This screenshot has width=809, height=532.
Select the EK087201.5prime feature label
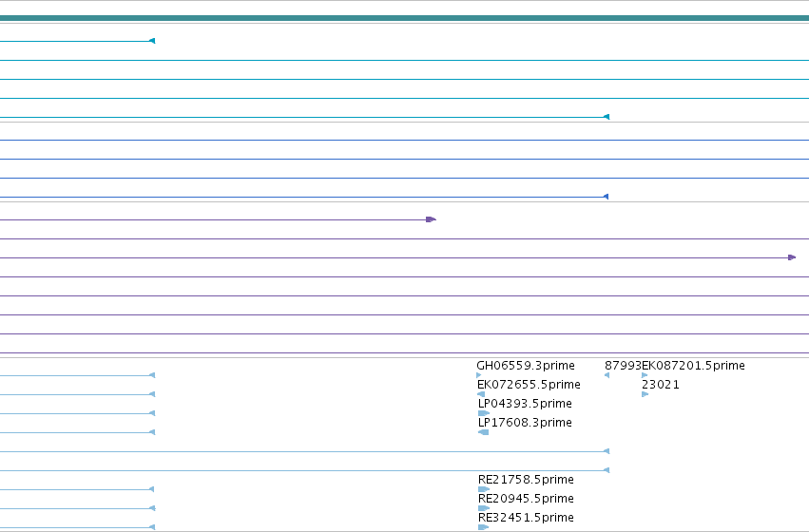[693, 366]
